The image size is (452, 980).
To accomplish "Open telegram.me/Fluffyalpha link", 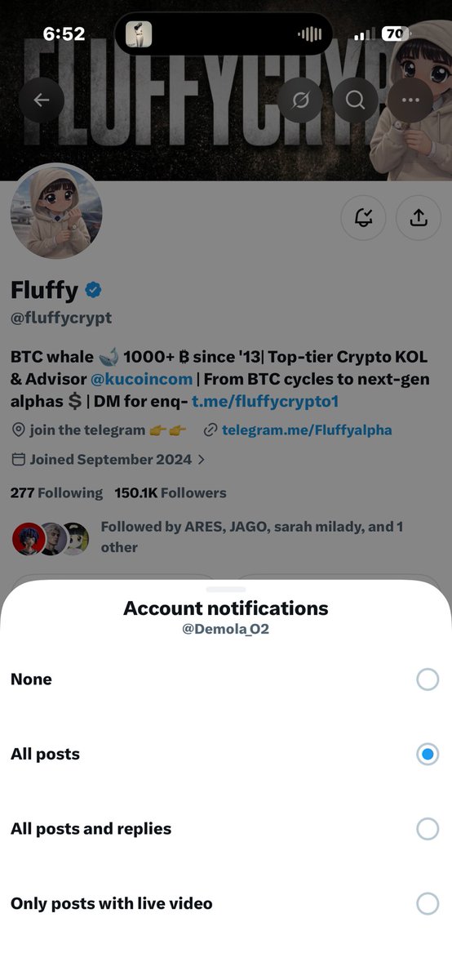I will point(307,430).
